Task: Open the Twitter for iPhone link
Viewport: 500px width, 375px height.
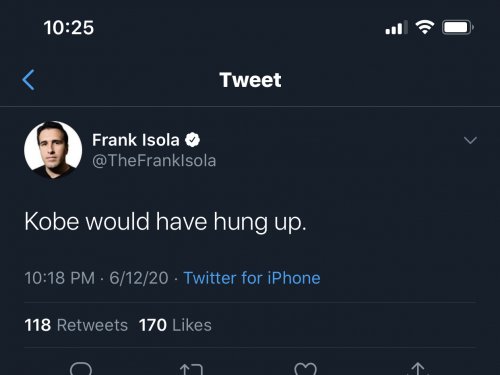Action: [x=252, y=278]
